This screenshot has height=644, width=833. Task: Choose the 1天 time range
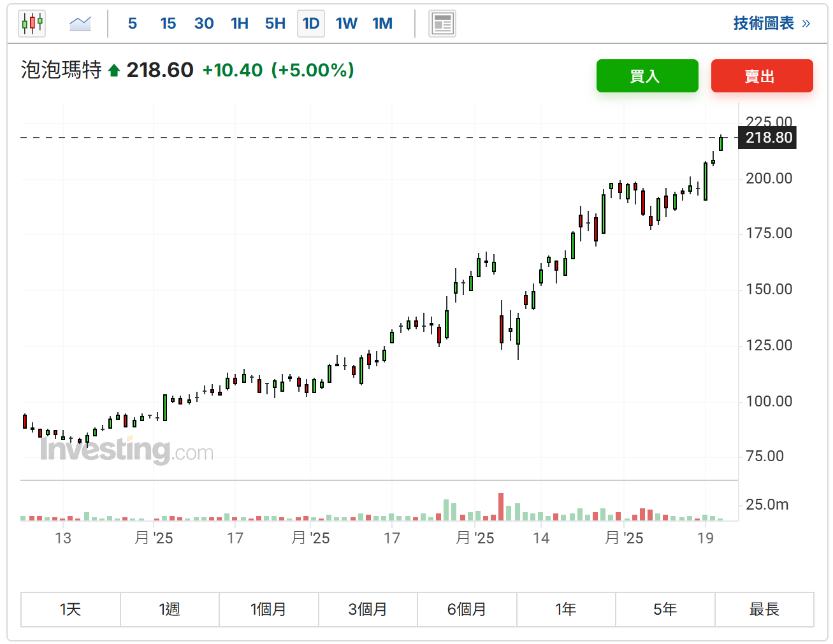71,610
